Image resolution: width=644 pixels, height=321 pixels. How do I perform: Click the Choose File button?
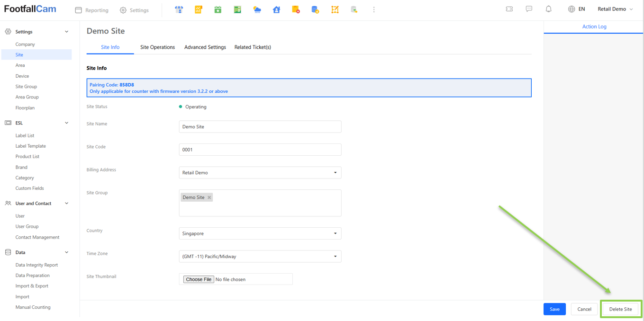199,279
